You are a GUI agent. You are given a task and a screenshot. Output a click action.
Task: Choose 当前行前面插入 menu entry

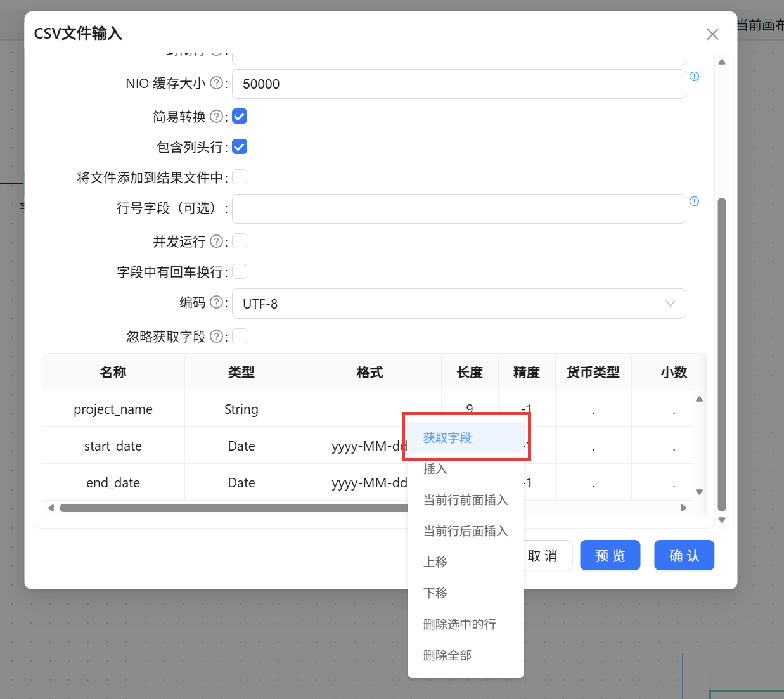pos(465,500)
